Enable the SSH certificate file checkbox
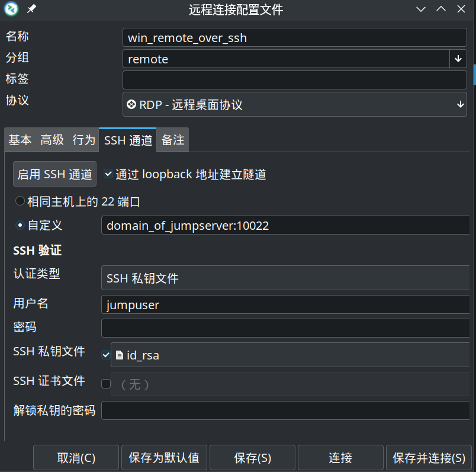 click(x=106, y=384)
